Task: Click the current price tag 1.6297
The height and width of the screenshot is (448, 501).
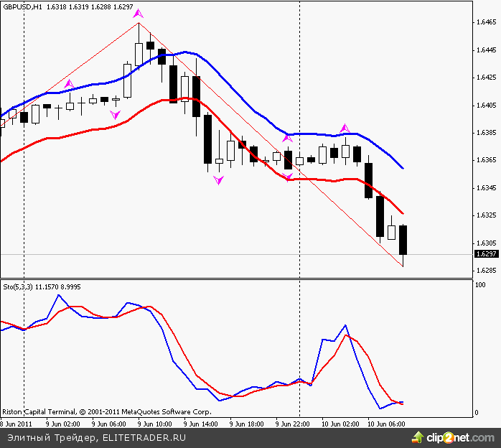Action: tap(485, 254)
